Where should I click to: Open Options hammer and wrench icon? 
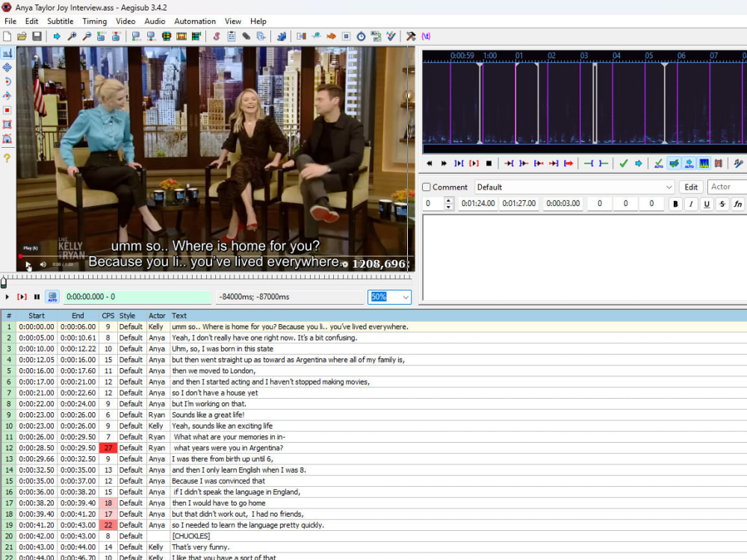pos(411,36)
